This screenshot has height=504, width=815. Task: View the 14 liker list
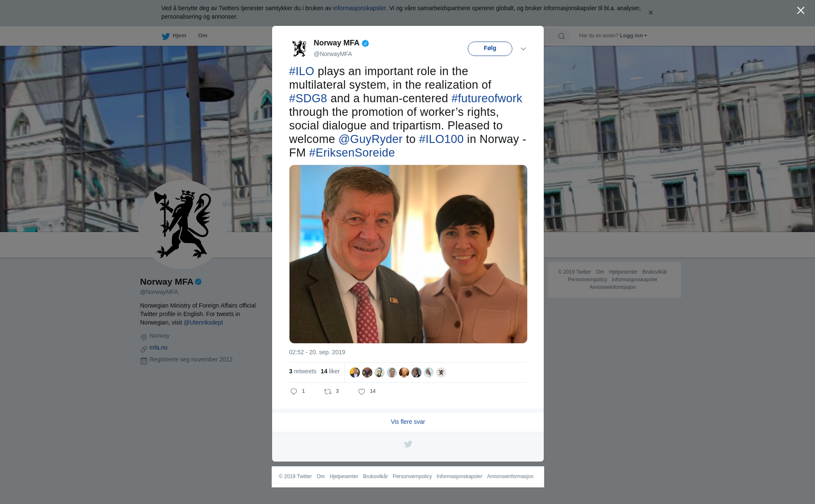coord(330,371)
